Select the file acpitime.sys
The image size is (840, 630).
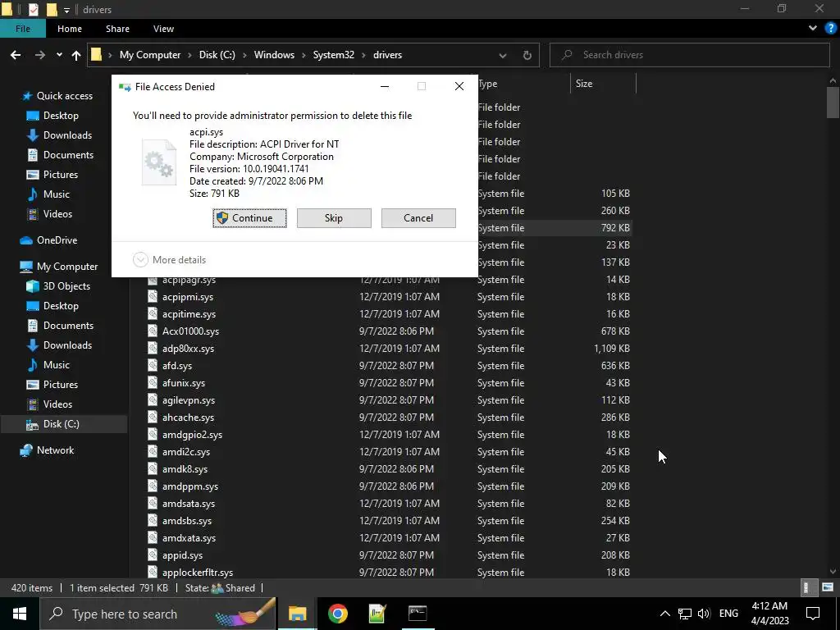click(x=189, y=314)
